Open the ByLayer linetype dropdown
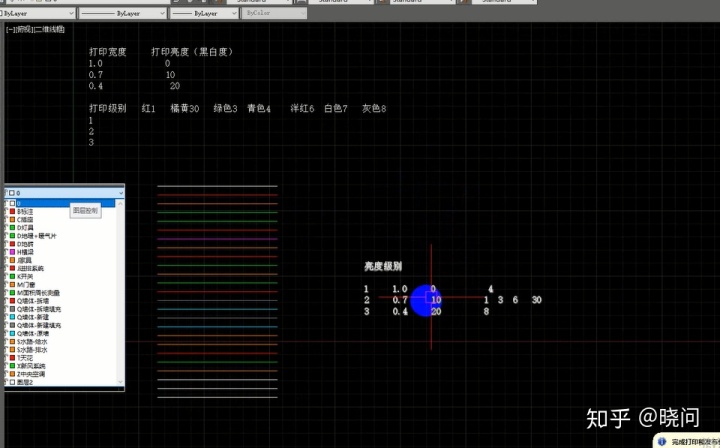 coord(123,14)
